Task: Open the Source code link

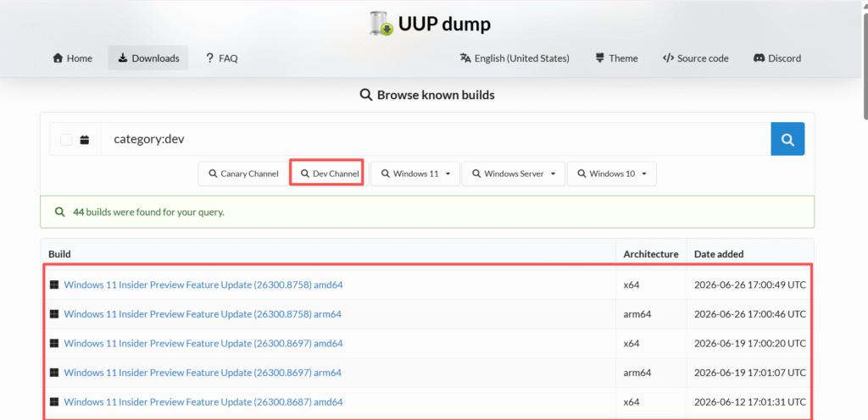Action: coord(696,58)
